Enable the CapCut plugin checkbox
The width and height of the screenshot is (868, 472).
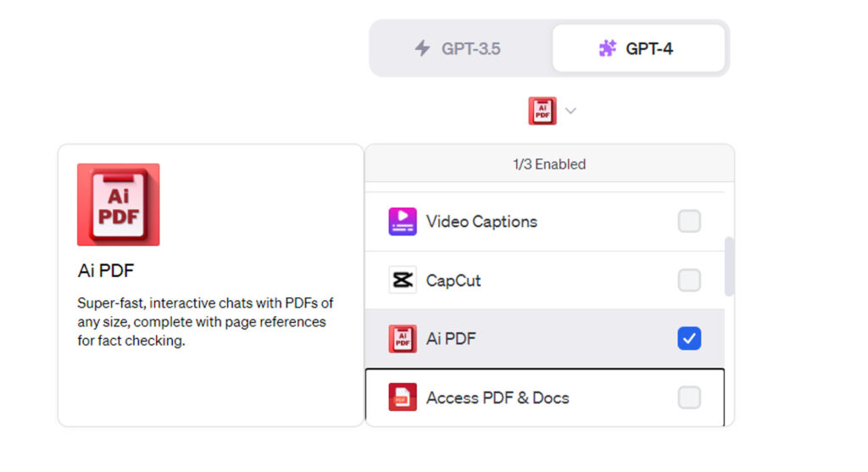point(689,280)
